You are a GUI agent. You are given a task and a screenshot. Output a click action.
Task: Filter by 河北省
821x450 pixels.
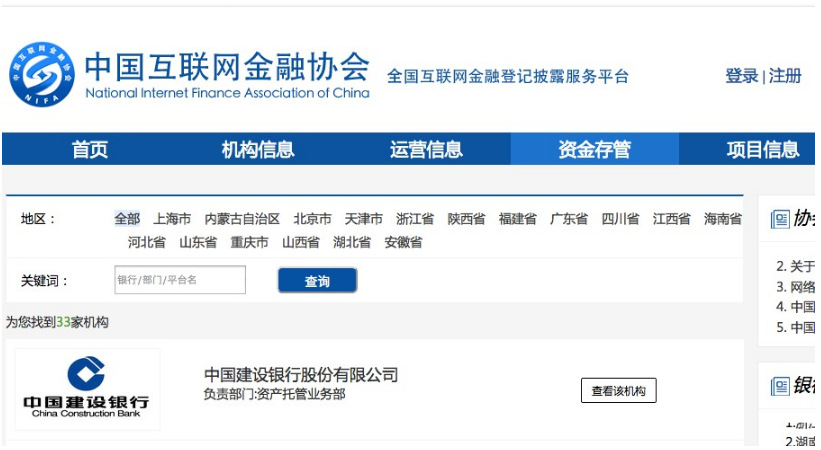pyautogui.click(x=147, y=242)
